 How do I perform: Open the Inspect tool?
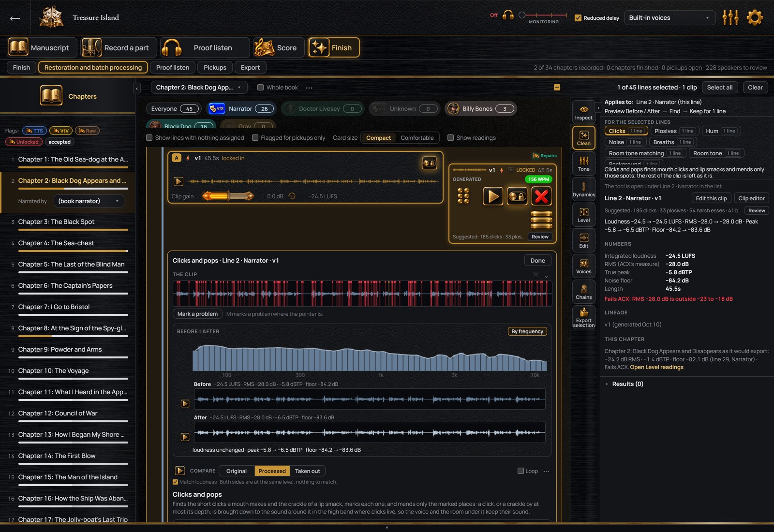point(583,112)
